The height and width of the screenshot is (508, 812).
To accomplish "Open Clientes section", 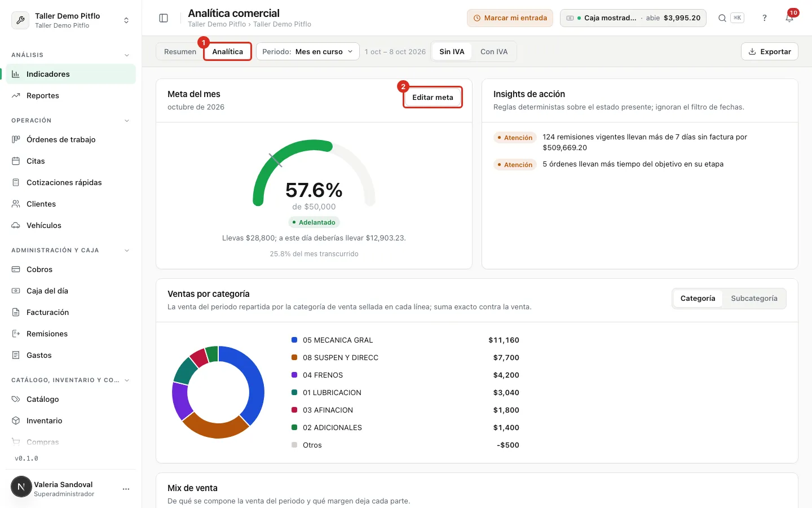I will click(71, 204).
